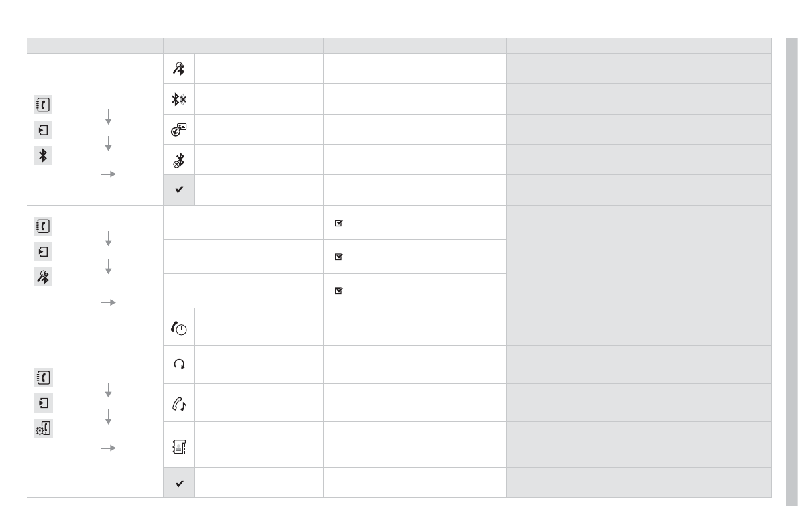Toggle the bottom checkbox of the three
798x532 pixels.
click(338, 291)
